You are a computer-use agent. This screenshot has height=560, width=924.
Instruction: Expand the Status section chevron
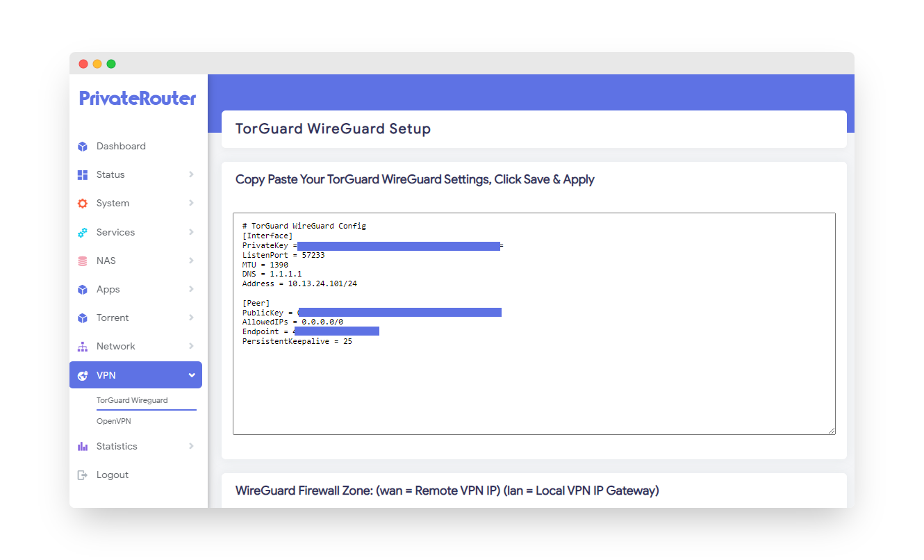(192, 174)
